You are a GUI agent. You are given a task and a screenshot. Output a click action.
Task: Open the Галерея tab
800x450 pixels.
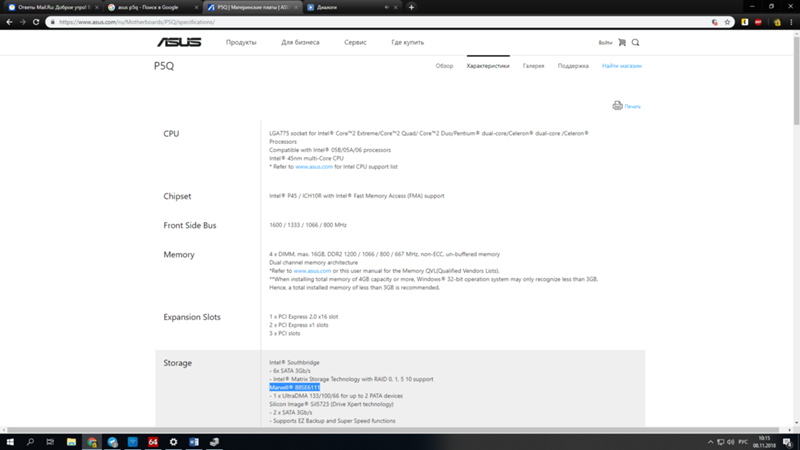[533, 66]
